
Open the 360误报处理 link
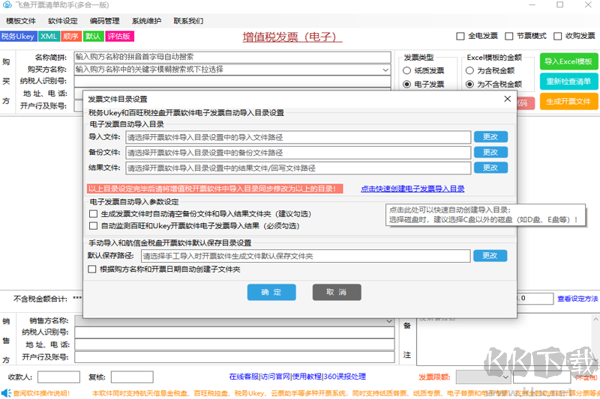(345, 377)
